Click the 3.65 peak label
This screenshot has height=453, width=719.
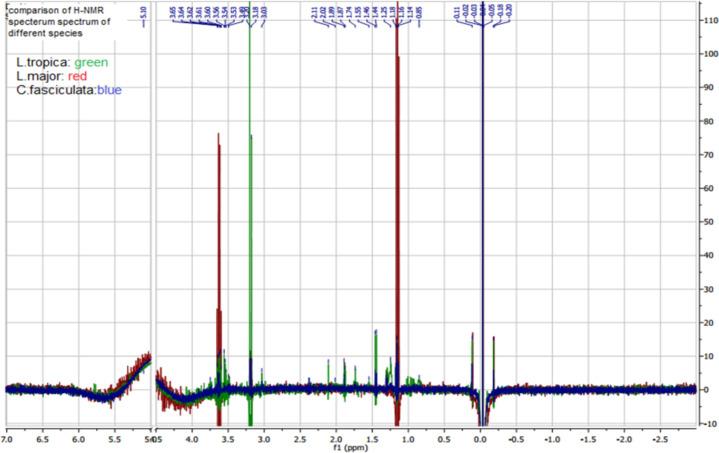coord(172,12)
